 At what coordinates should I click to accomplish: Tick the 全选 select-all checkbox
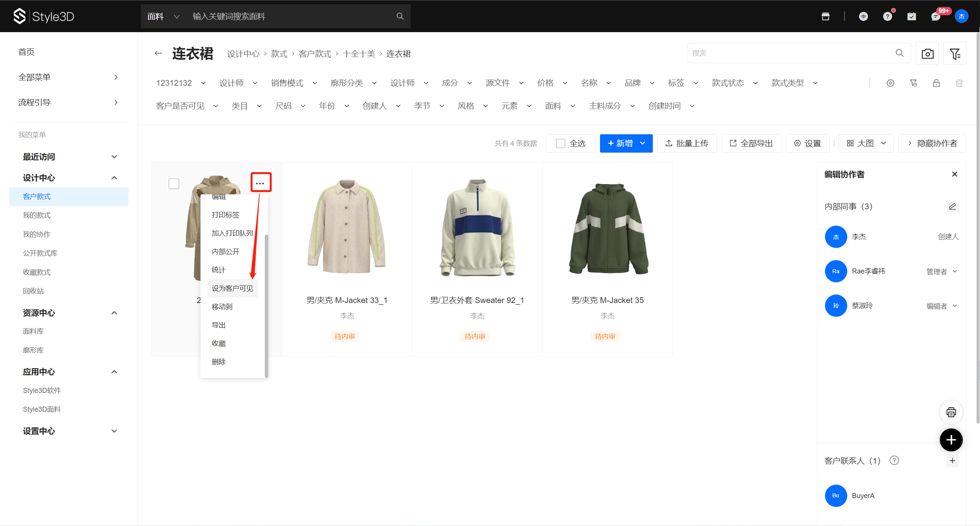(x=561, y=143)
